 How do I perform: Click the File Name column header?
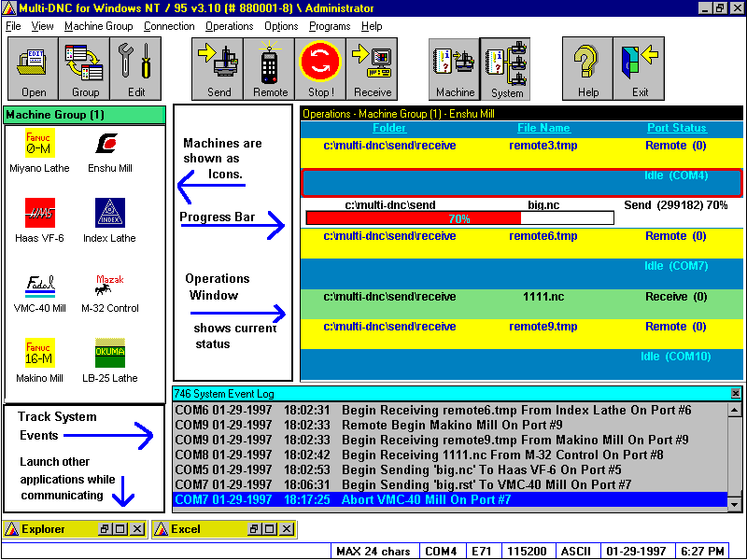[543, 128]
